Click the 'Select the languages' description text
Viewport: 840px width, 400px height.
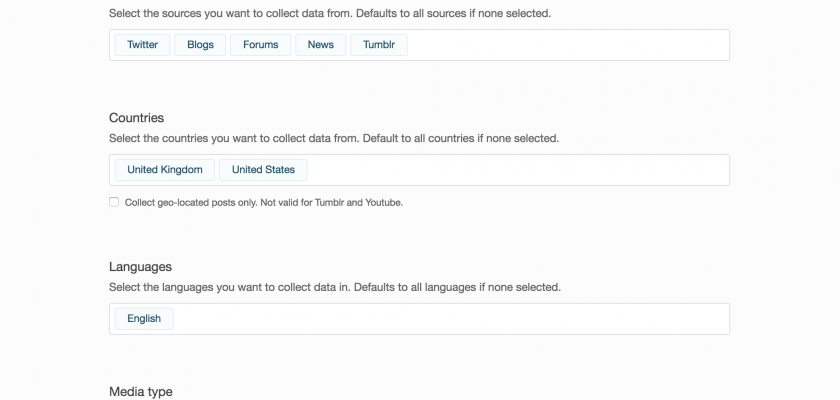click(x=334, y=287)
